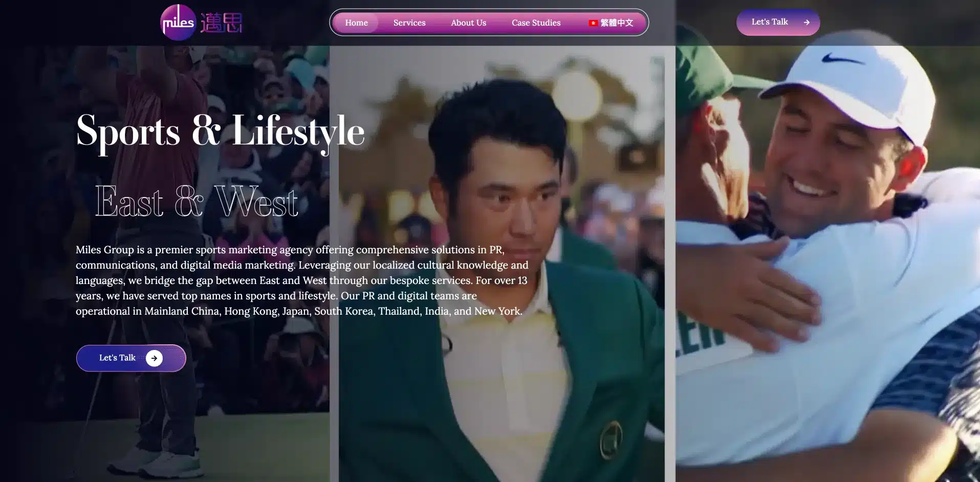The image size is (980, 482).
Task: Click the Sports & Lifestyle heading
Action: [220, 132]
